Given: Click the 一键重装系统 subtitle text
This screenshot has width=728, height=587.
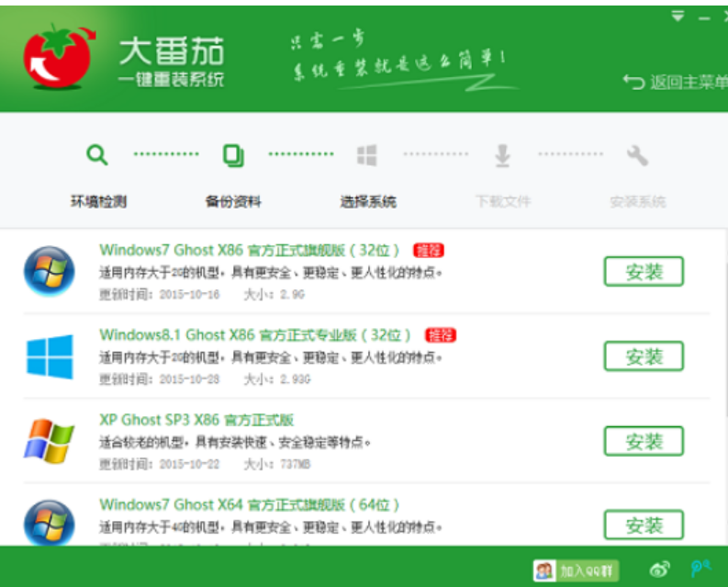Looking at the screenshot, I should pos(171,80).
